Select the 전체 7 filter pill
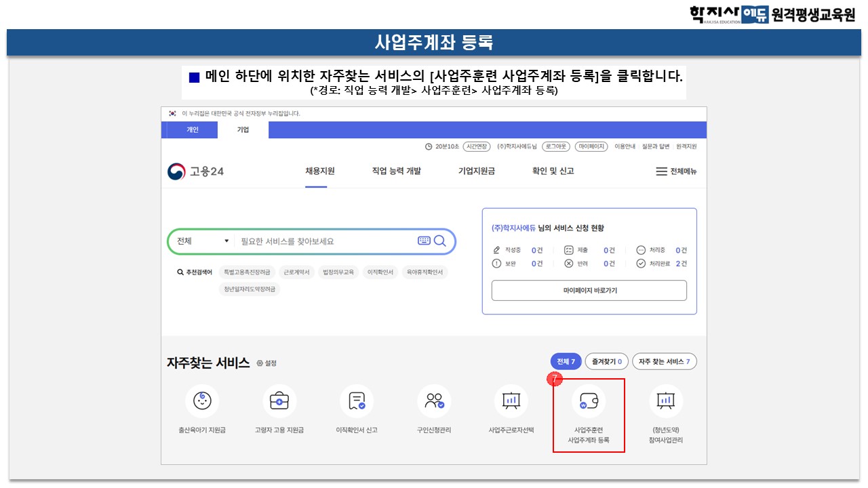The image size is (868, 488). tap(566, 362)
